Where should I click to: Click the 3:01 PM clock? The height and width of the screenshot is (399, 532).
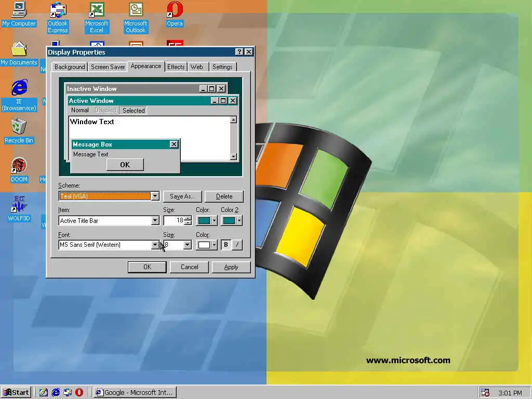[510, 393]
